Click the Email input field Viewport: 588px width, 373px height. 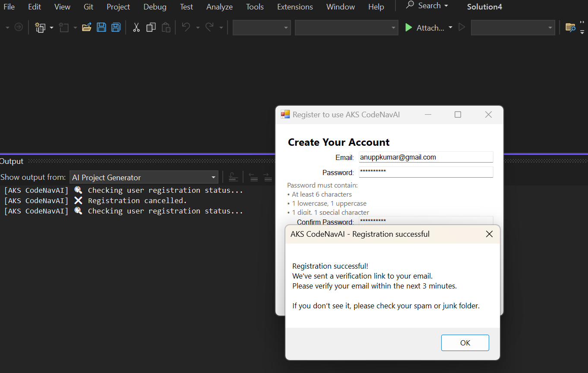click(x=426, y=157)
